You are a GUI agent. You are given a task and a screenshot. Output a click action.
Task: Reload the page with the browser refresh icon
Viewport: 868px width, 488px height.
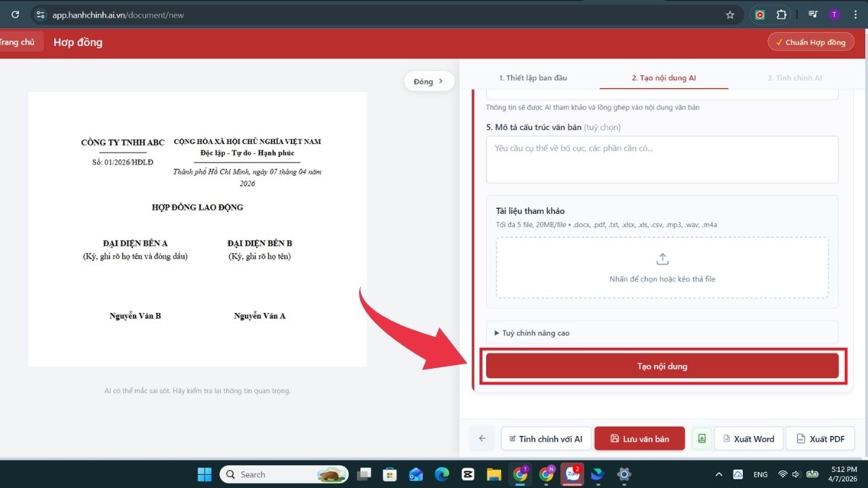click(x=15, y=14)
